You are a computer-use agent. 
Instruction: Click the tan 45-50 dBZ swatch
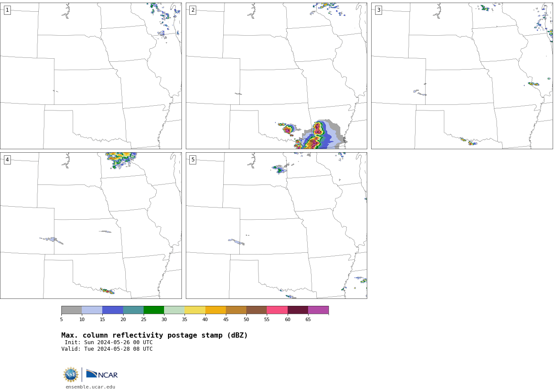(236, 310)
